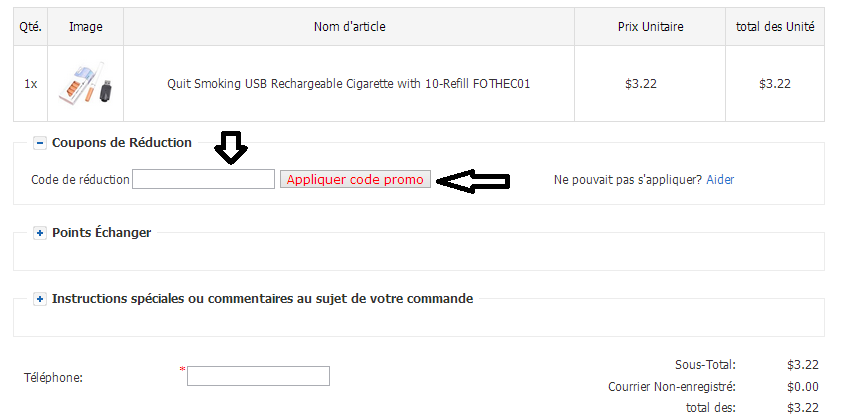845x419 pixels.
Task: Click the Prix Unitaire column header
Action: coord(650,26)
